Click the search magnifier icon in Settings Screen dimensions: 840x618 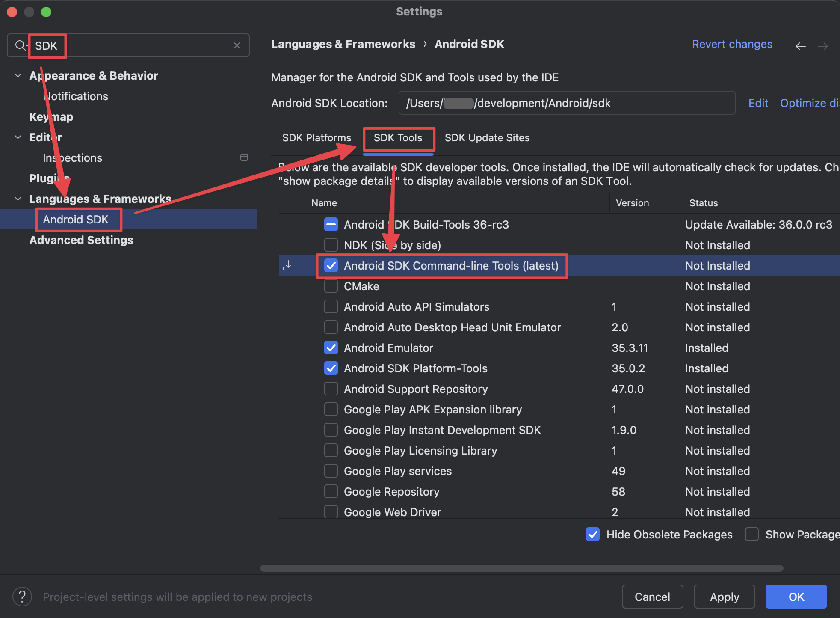coord(19,45)
